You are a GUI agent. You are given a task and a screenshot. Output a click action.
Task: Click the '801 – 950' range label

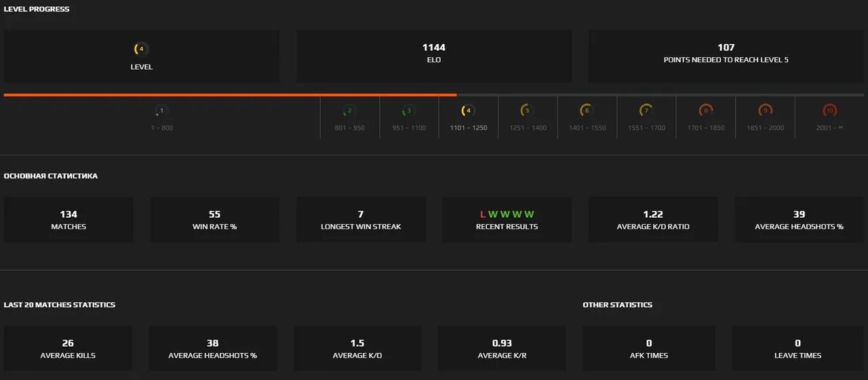350,128
